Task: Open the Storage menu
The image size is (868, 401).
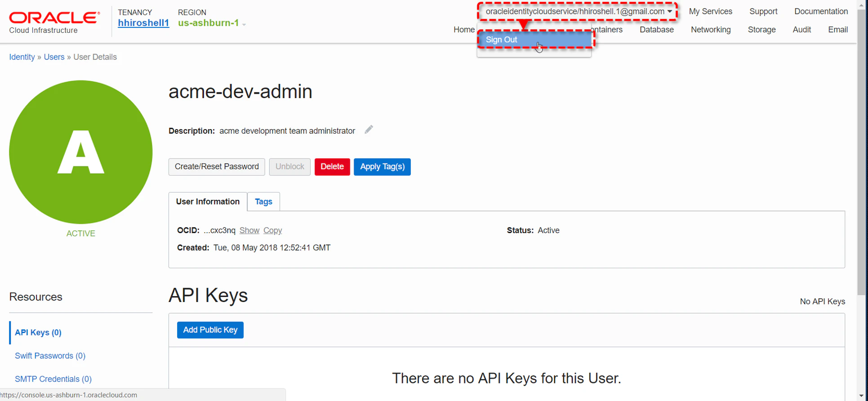Action: (x=761, y=30)
